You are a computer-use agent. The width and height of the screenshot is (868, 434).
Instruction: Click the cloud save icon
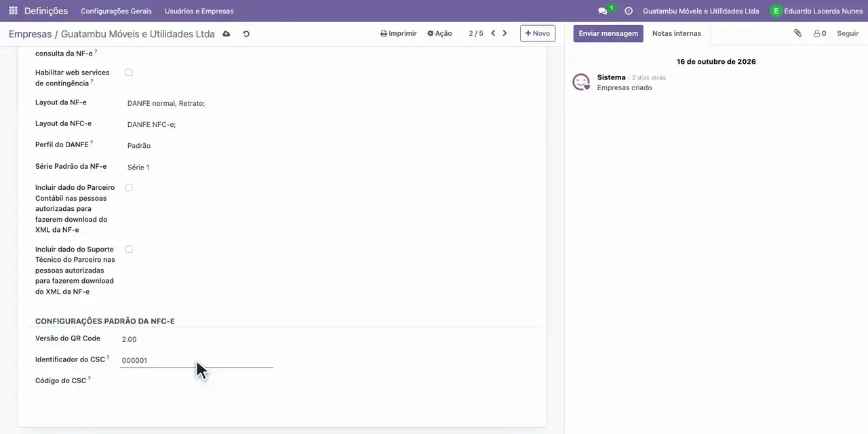pyautogui.click(x=226, y=34)
